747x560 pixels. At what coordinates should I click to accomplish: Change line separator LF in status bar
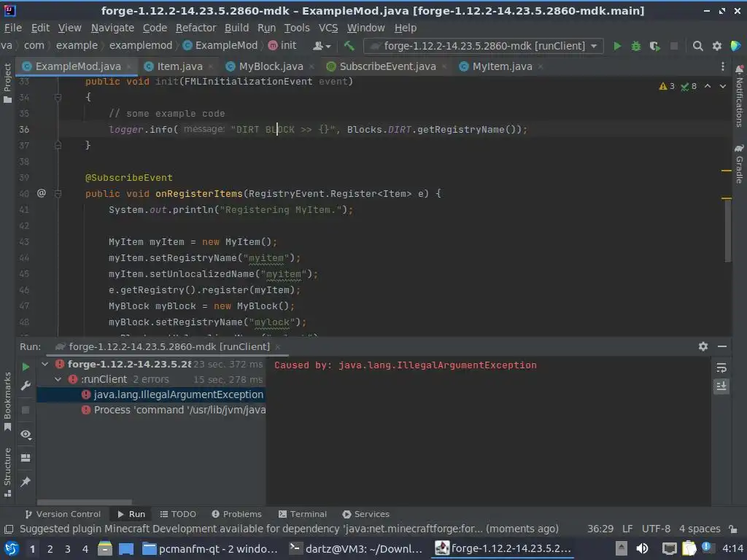coord(627,529)
